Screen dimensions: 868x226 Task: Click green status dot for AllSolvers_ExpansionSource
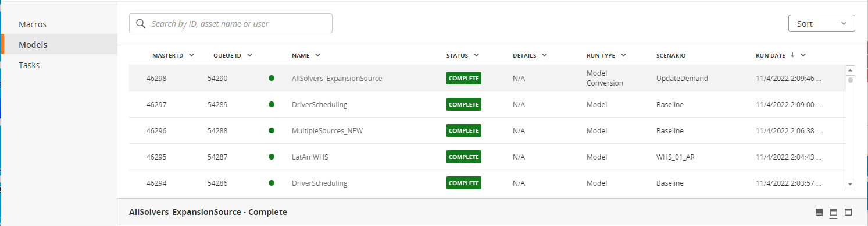pyautogui.click(x=272, y=78)
